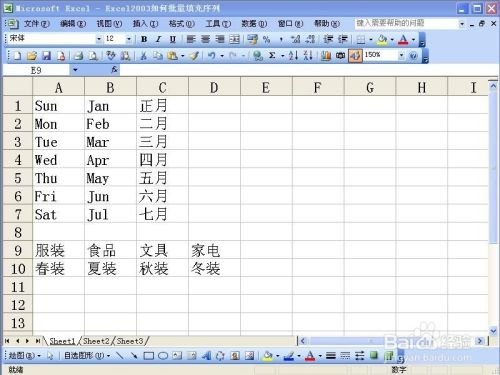
Task: Choose a line style in the drawing toolbar
Action: [x=331, y=356]
